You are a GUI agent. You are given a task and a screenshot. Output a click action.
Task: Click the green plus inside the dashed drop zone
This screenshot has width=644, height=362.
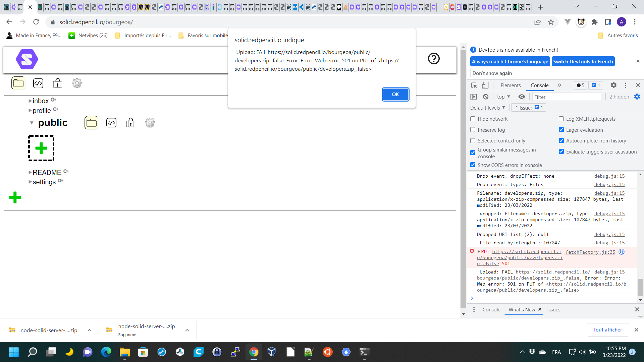(x=41, y=147)
